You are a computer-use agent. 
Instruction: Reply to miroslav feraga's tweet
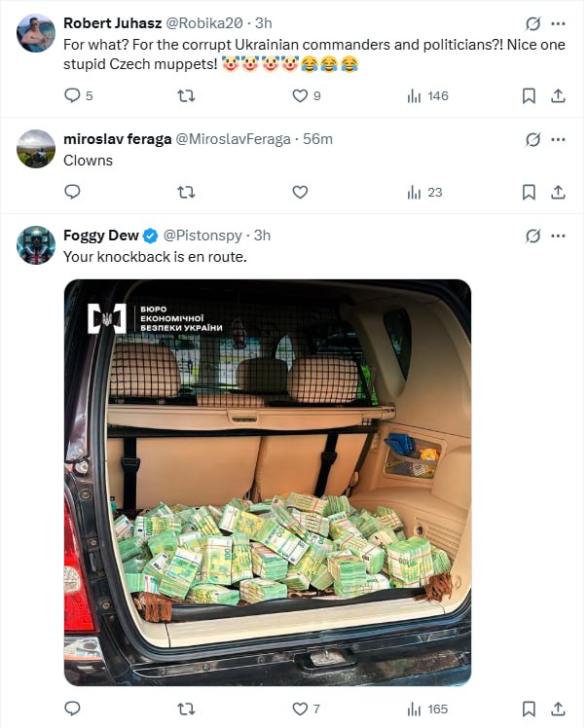click(71, 192)
